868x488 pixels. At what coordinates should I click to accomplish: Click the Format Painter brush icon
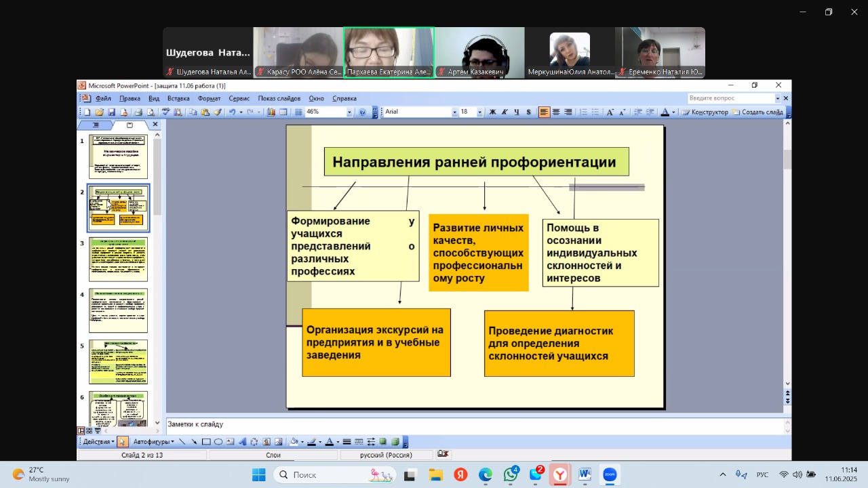(218, 113)
